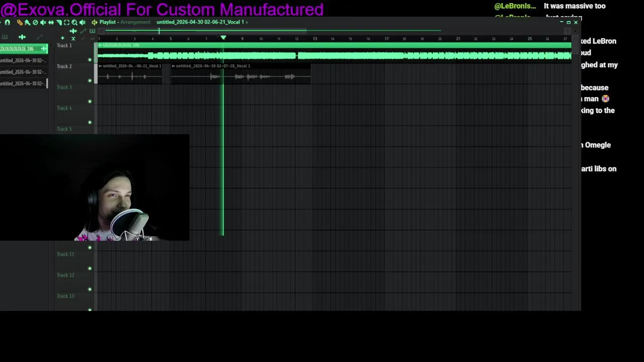The width and height of the screenshot is (644, 362).
Task: Expand arrow after untitled_2026-04-30 02-06-21_Vocal 1 title
Action: [x=247, y=22]
